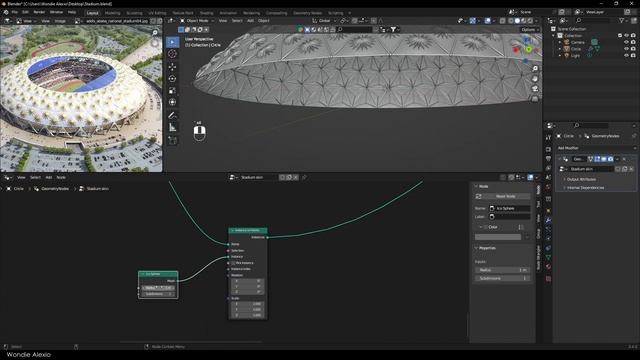The image size is (640, 360).
Task: Expand Output Attributes panel
Action: click(x=581, y=179)
